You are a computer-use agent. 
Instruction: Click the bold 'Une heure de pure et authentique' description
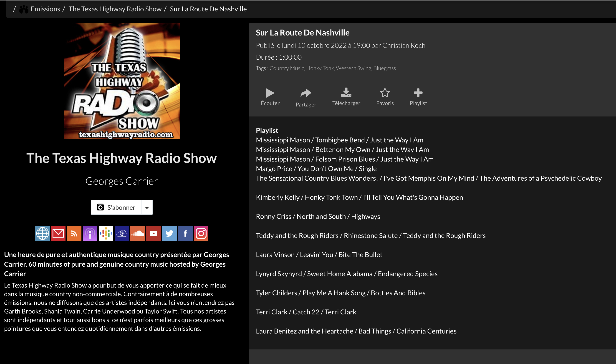coord(117,264)
